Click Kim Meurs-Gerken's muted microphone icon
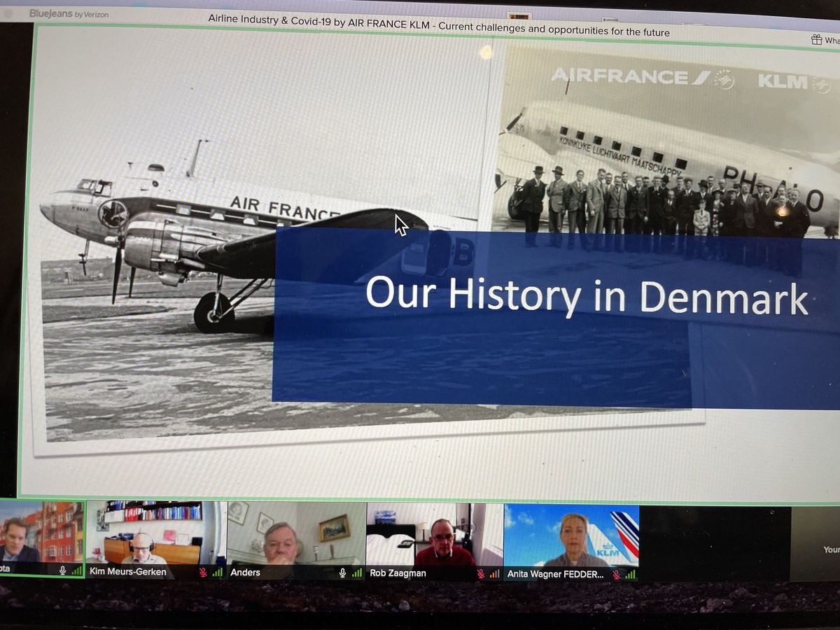 (204, 573)
